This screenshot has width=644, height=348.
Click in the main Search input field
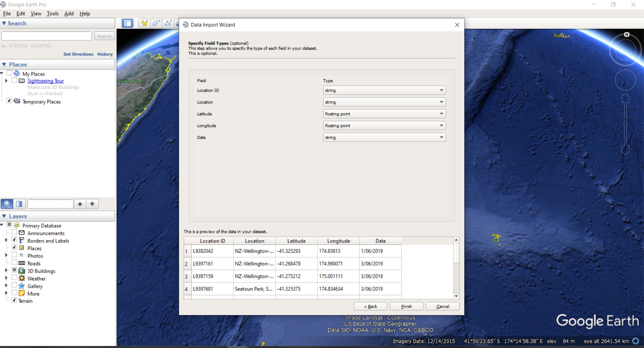(47, 36)
